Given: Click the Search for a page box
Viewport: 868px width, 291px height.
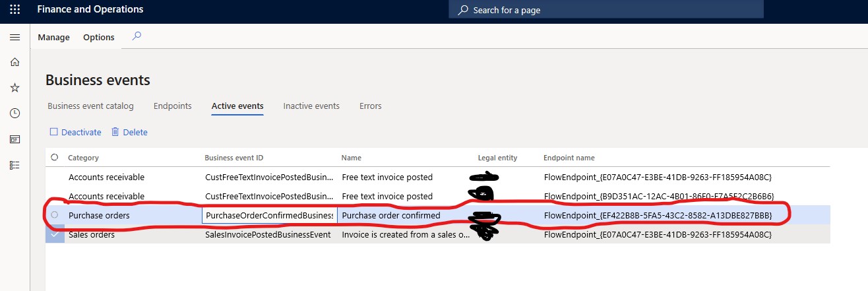Looking at the screenshot, I should (606, 10).
